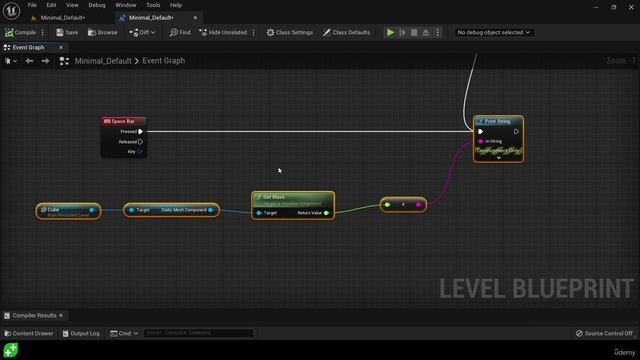Click the Eject button
640x360 pixels.
[x=426, y=32]
